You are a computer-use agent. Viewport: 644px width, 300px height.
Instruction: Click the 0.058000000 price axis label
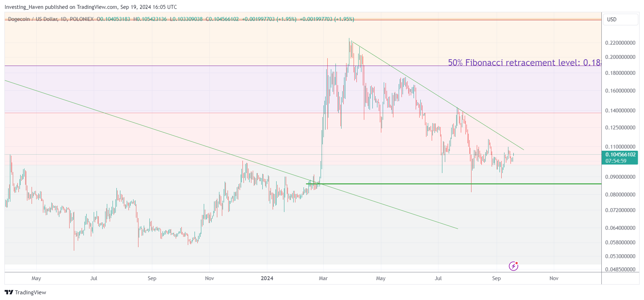(620, 243)
